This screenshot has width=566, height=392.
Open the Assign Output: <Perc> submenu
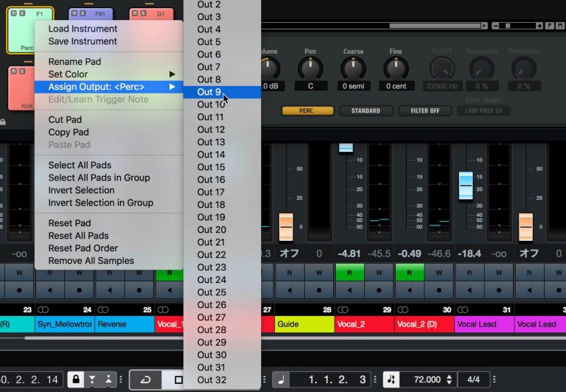[108, 87]
